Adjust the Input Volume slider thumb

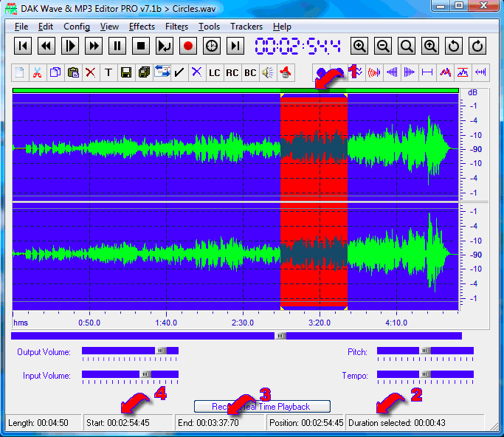point(145,374)
